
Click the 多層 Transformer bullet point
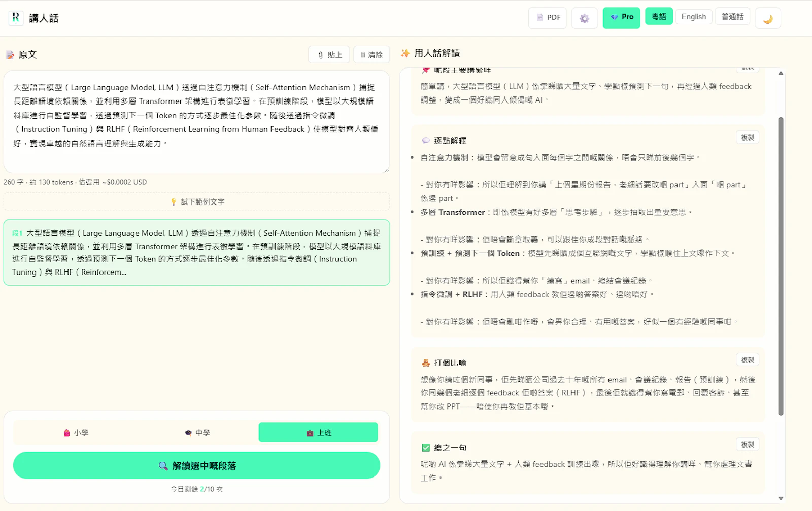pos(556,212)
